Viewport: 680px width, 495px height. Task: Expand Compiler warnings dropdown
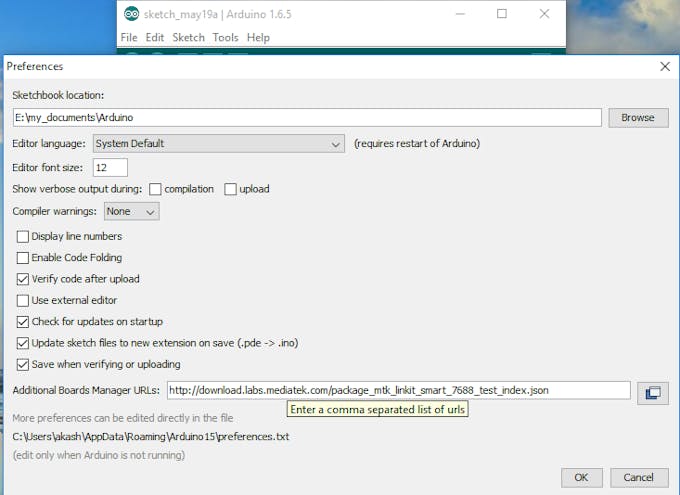(131, 211)
